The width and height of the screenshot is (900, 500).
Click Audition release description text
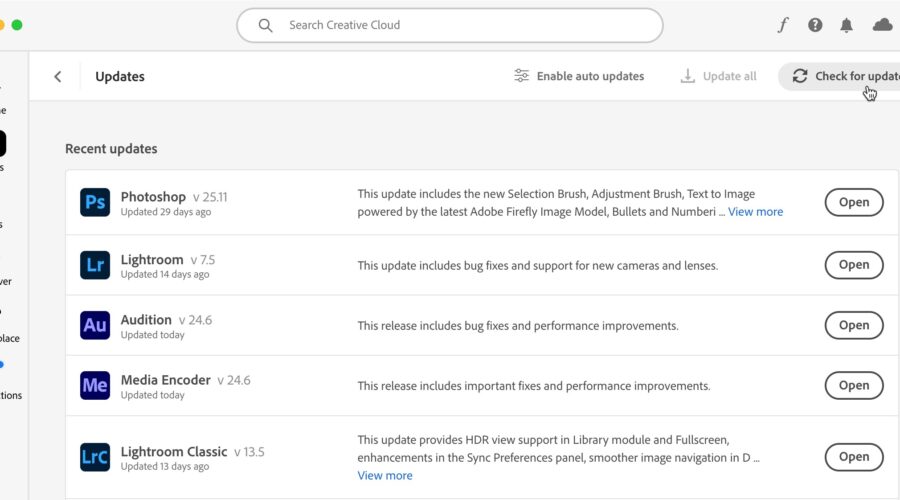tap(518, 326)
